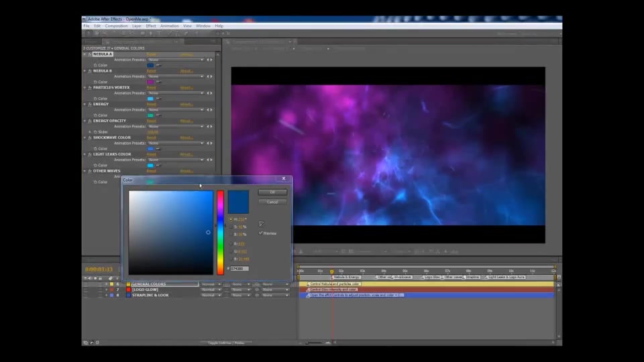Pick the NEBULA A color eyedropper

tap(158, 65)
